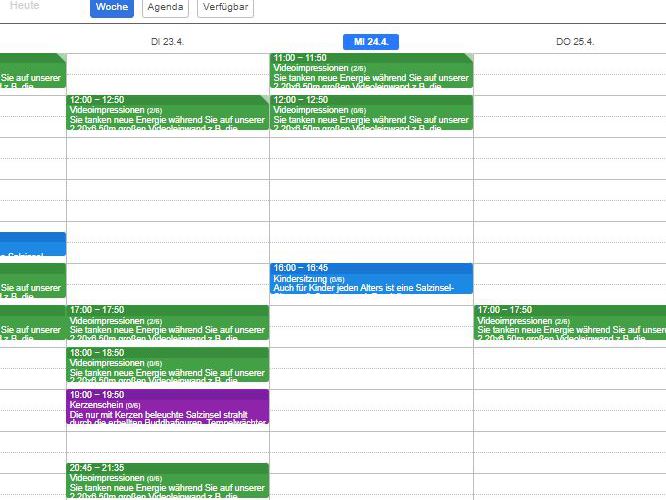Switch to the Woche view
The height and width of the screenshot is (500, 666).
click(x=112, y=8)
